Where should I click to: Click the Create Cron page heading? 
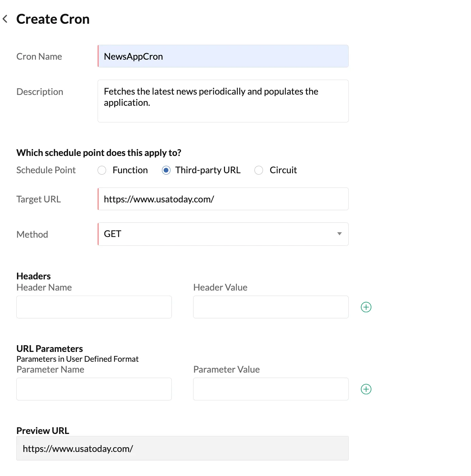53,19
